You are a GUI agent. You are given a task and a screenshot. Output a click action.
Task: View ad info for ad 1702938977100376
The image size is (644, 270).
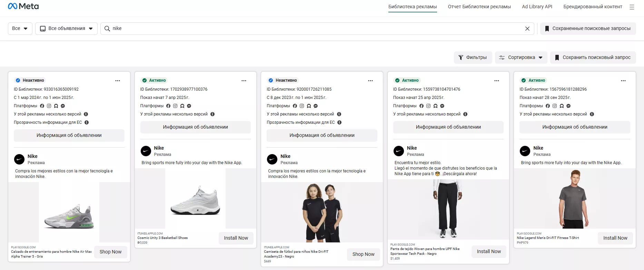point(196,127)
